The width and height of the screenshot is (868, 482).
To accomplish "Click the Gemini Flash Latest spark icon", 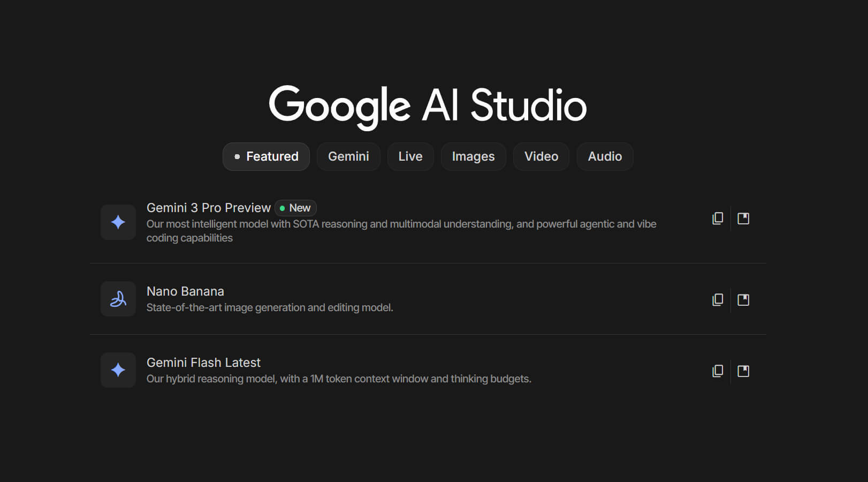I will coord(118,370).
